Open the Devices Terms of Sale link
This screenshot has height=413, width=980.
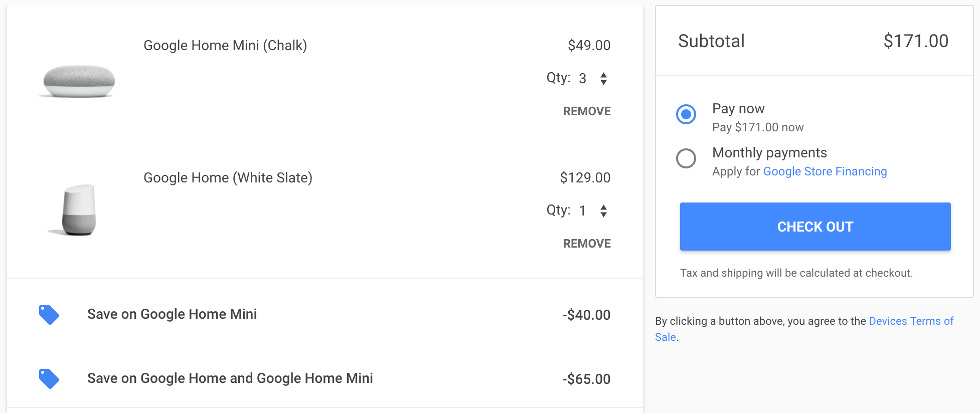(x=911, y=321)
